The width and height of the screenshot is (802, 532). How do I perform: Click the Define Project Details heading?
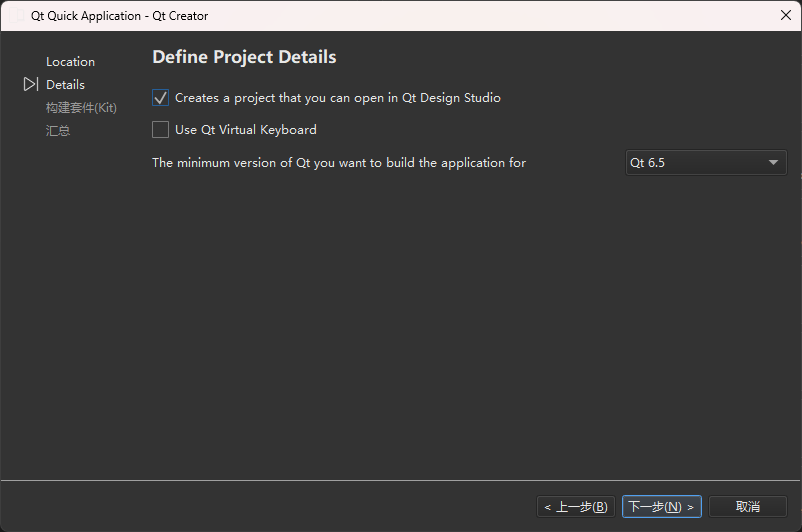pyautogui.click(x=244, y=57)
